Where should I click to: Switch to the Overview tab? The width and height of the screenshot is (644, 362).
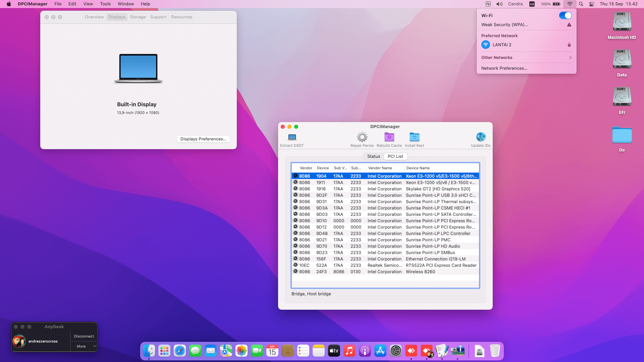click(x=94, y=17)
